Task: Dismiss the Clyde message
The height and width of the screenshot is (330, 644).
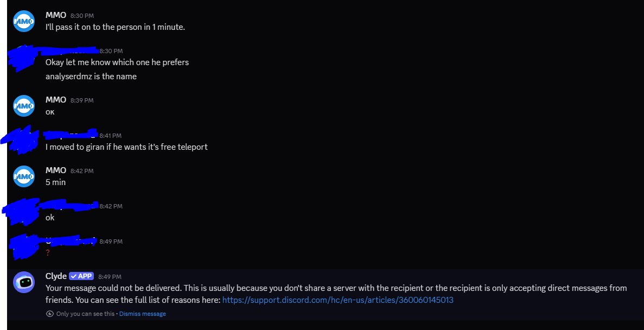Action: pos(143,314)
